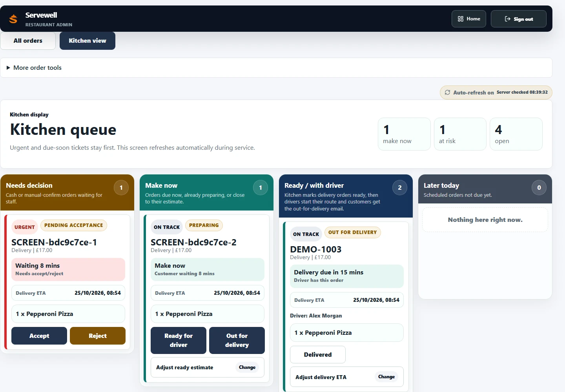The height and width of the screenshot is (392, 565).
Task: Click the ON TRACK tag on DEMO-1003
Action: point(306,234)
